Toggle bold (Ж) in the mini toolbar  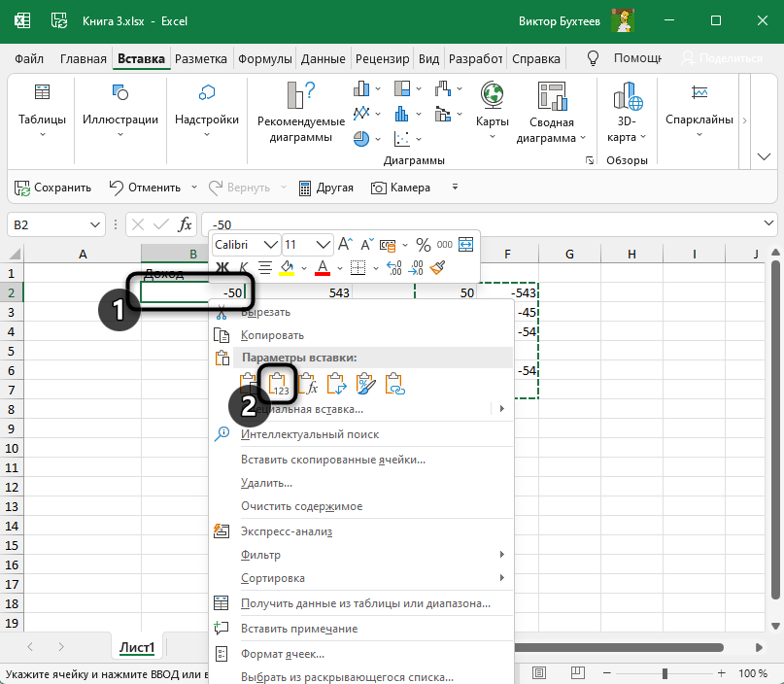point(222,267)
